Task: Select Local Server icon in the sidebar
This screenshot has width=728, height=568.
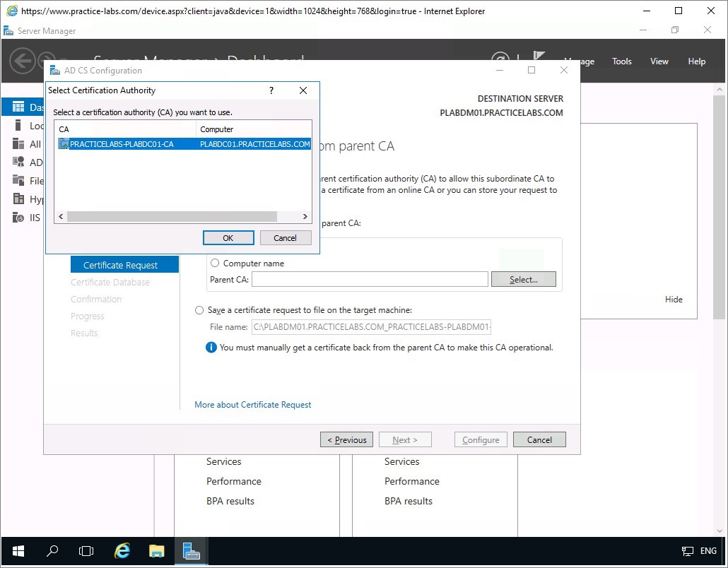Action: coord(18,125)
